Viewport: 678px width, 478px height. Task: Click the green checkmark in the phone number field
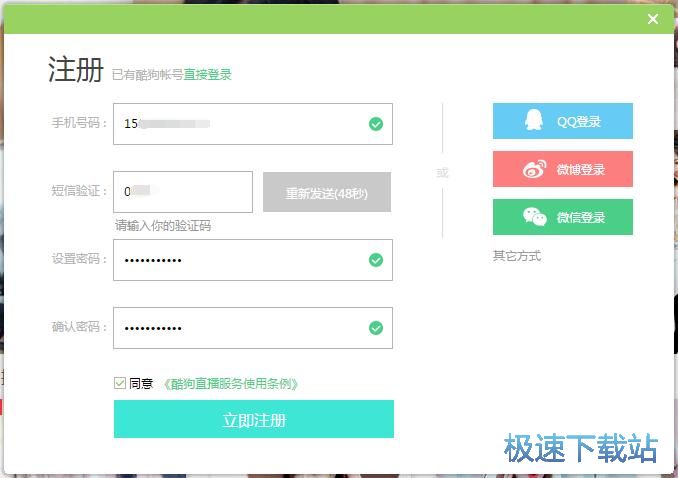click(x=376, y=124)
